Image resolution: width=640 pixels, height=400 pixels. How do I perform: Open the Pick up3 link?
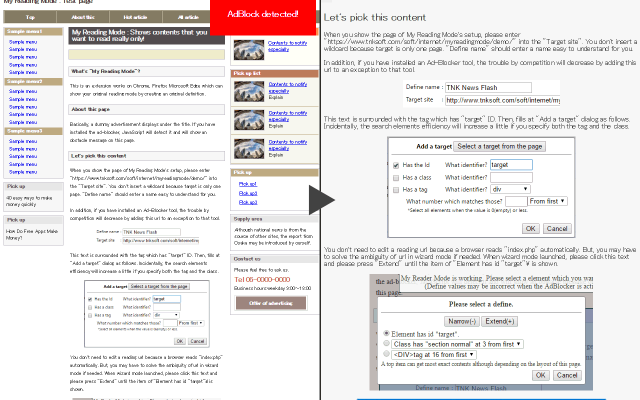[x=248, y=202]
